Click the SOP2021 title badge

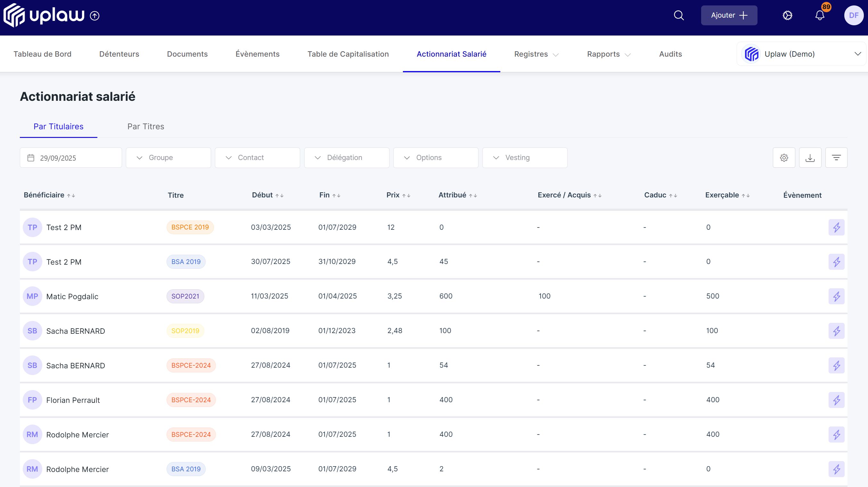point(185,296)
